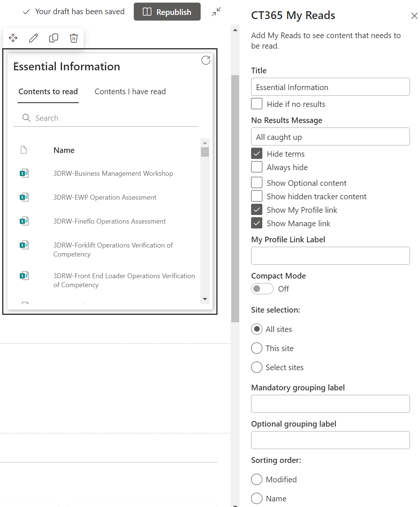Switch to the Contents I have read tab
Image resolution: width=420 pixels, height=507 pixels.
(130, 92)
